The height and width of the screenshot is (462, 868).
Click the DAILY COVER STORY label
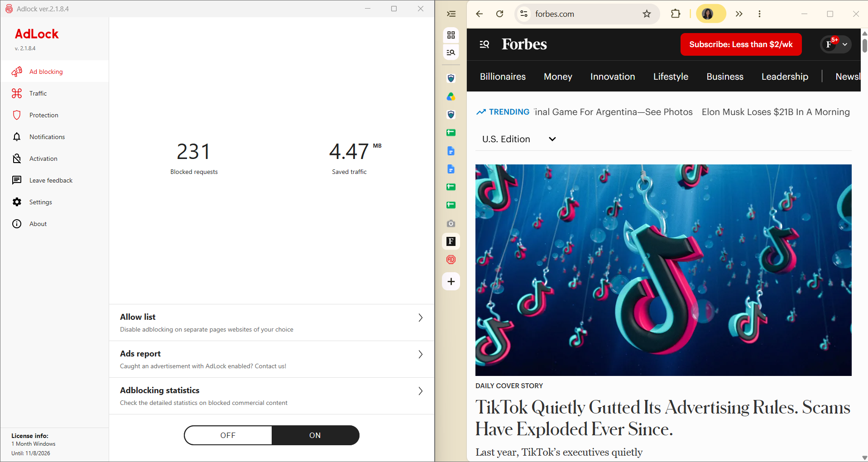pos(509,386)
